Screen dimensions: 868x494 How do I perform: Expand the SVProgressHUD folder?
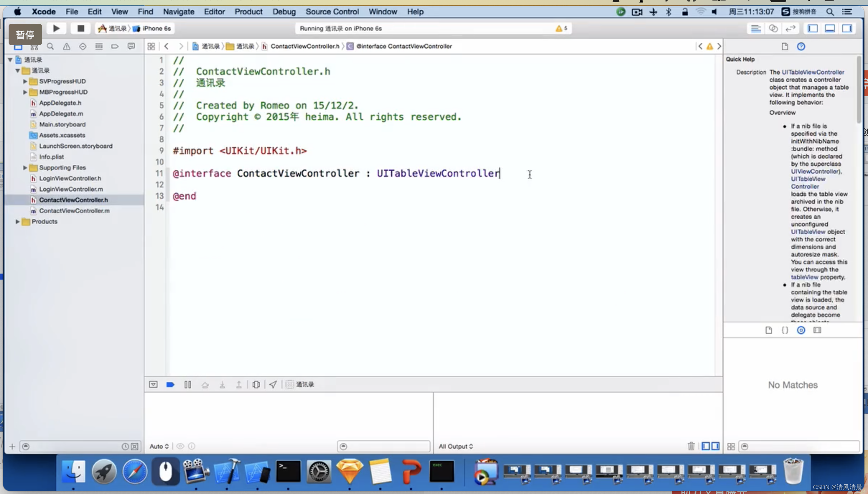click(25, 81)
